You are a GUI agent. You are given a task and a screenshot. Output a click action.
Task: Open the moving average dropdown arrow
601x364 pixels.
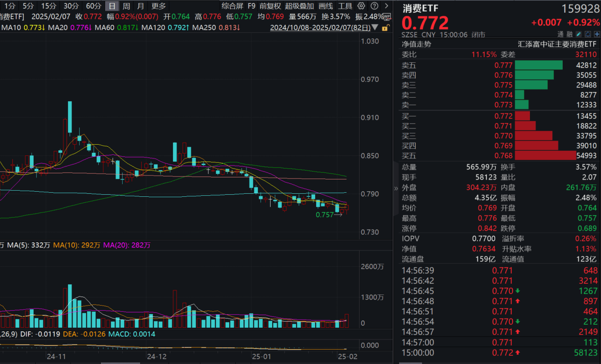click(x=375, y=28)
